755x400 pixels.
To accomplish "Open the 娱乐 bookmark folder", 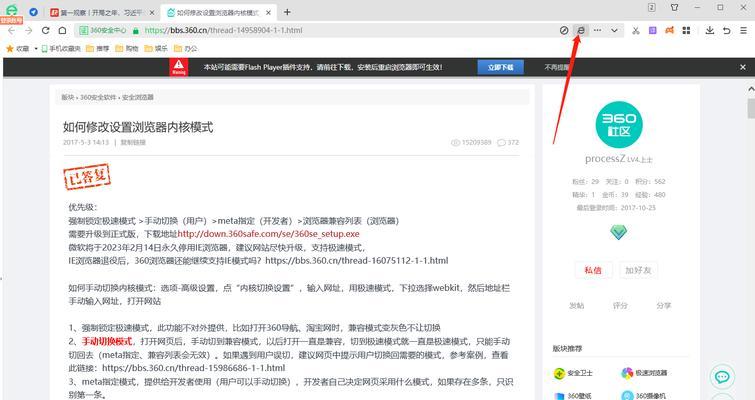I will 156,49.
